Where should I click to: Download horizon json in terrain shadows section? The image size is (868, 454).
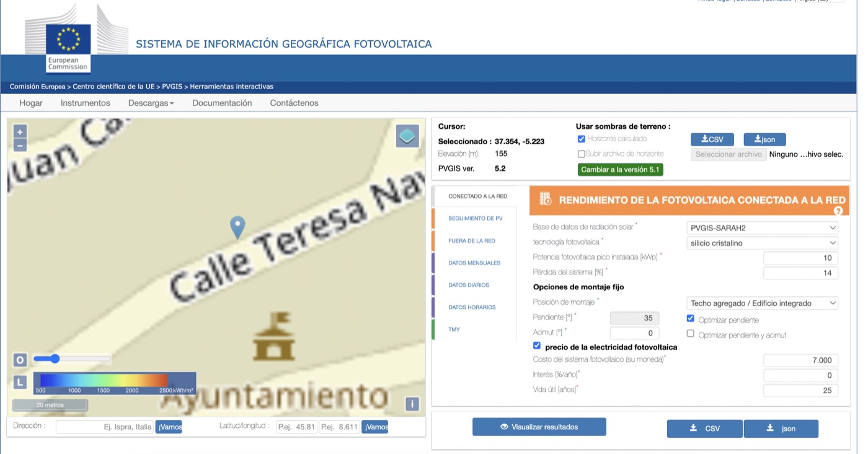click(764, 139)
